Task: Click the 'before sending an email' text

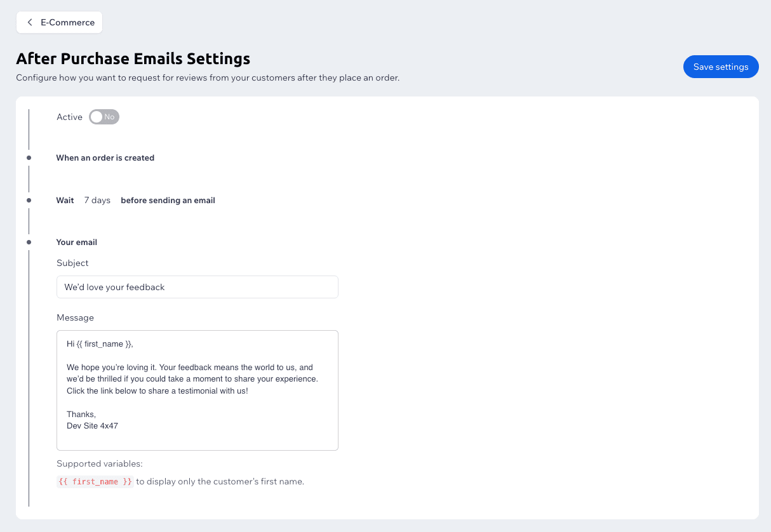Action: tap(168, 200)
